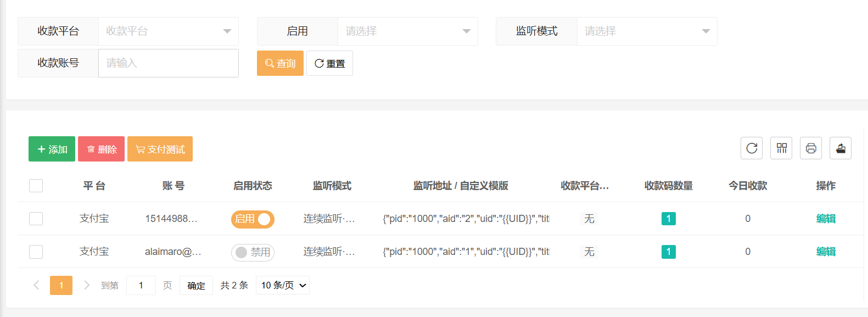
Task: Click the red 删除 delete button
Action: tap(101, 149)
